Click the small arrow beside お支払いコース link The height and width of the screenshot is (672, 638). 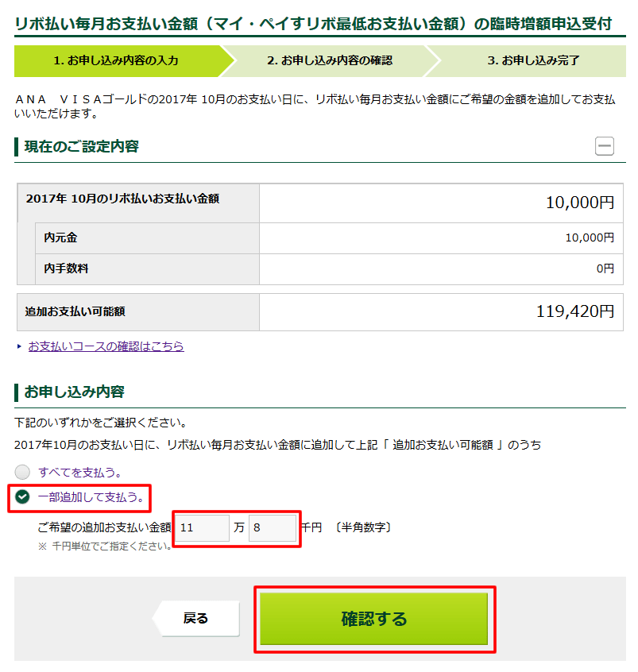click(19, 347)
